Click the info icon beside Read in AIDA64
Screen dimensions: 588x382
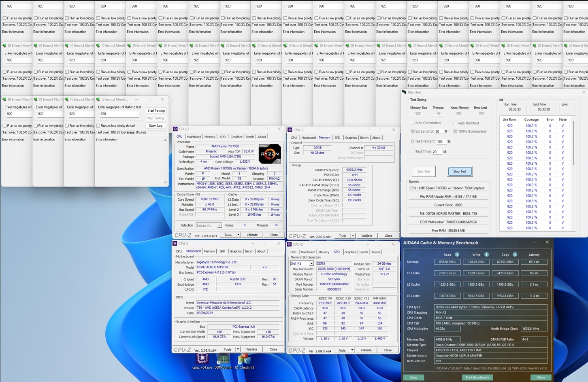(457, 255)
